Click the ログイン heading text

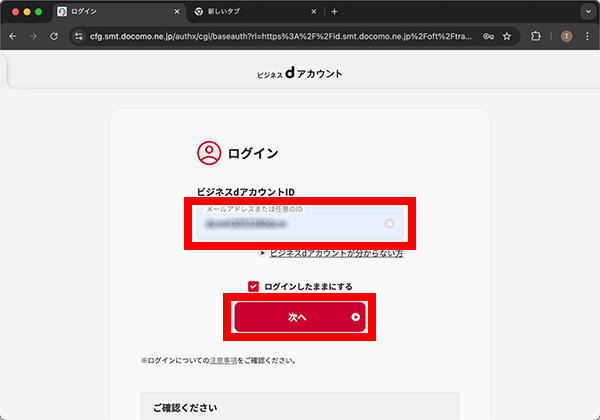(x=253, y=153)
